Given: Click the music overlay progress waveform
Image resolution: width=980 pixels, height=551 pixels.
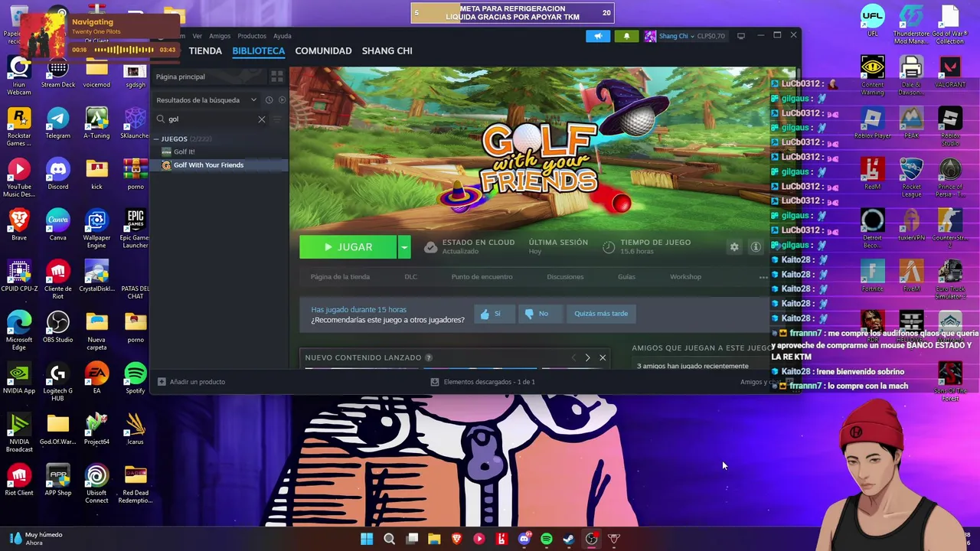Looking at the screenshot, I should tap(123, 50).
